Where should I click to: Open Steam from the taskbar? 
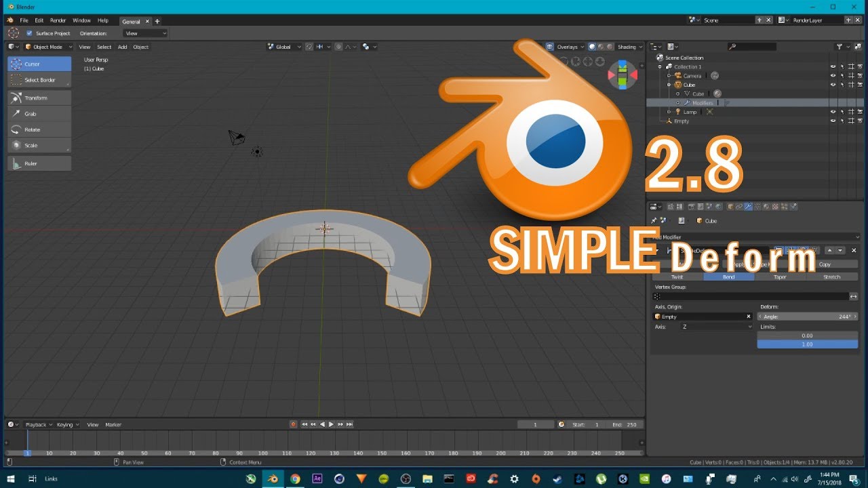coord(558,479)
